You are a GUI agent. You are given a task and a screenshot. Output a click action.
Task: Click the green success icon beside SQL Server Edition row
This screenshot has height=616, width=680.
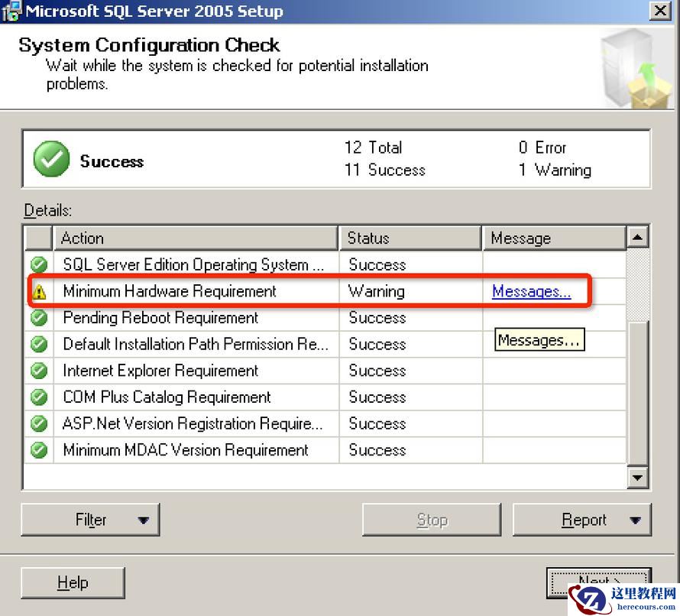click(39, 264)
